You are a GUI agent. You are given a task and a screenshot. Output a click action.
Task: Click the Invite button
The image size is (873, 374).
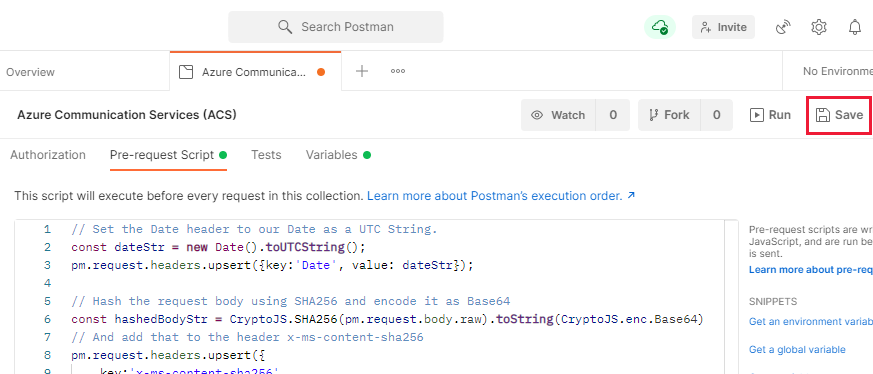tap(723, 27)
